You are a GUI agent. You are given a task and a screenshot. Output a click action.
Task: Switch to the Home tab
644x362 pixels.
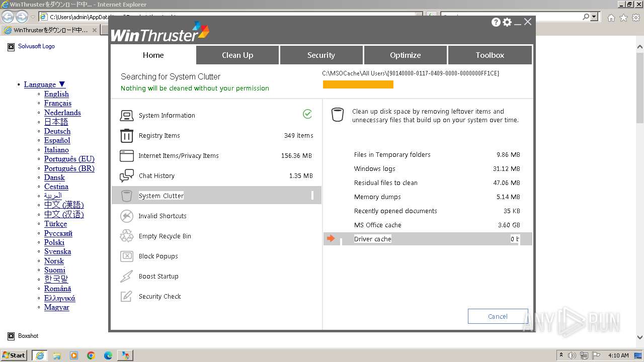coord(153,55)
